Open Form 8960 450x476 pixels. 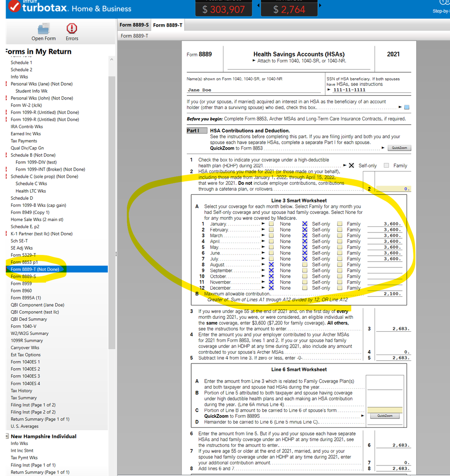pyautogui.click(x=21, y=291)
